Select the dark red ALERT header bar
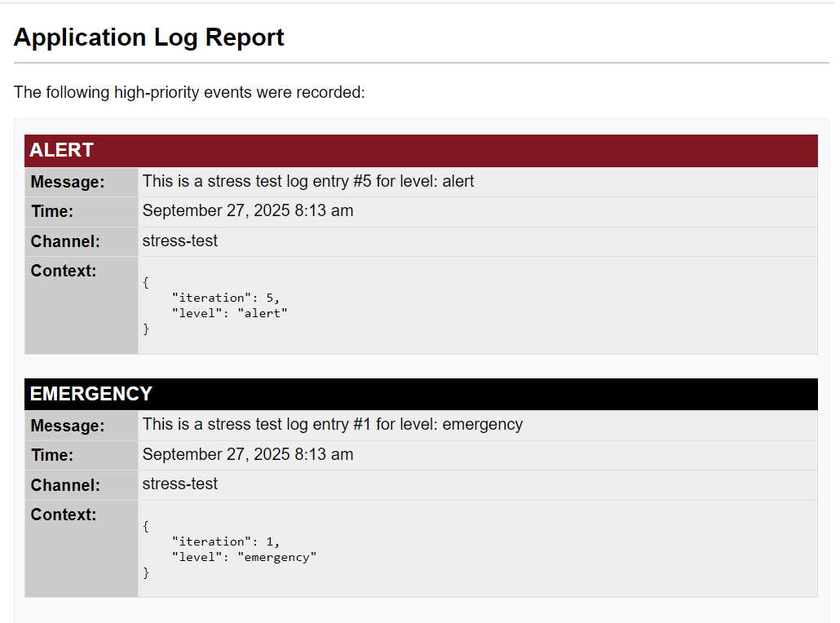The image size is (840, 623). pos(421,150)
